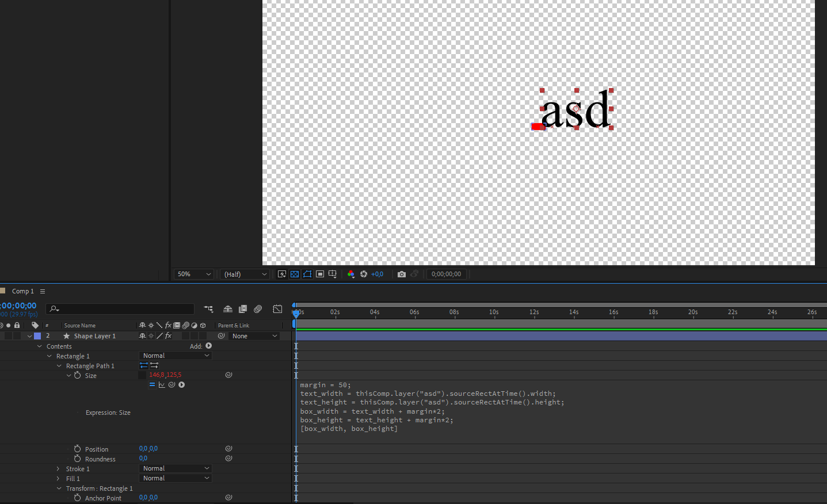Open the Parent & Link None dropdown
The height and width of the screenshot is (504, 827).
[x=253, y=336]
